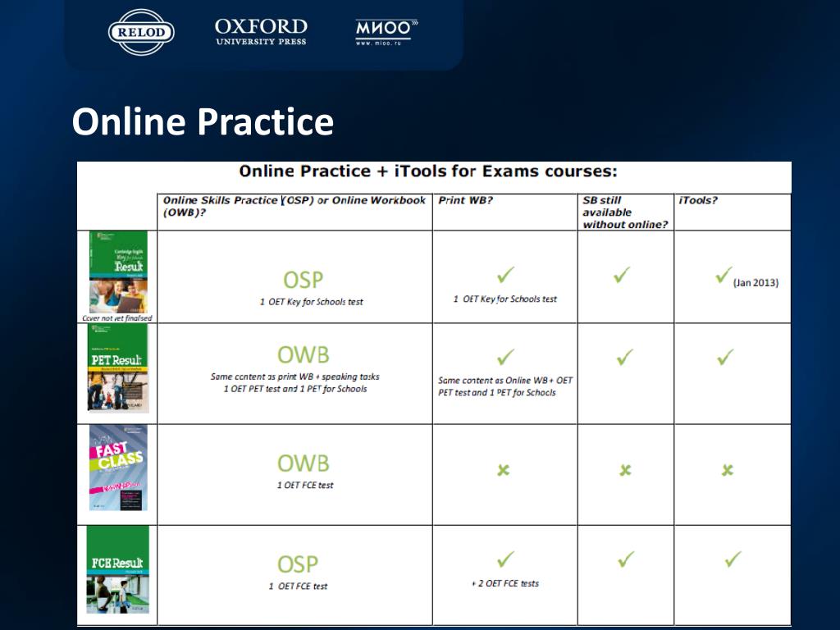Viewport: 840px width, 630px height.
Task: Click the MIOO logo
Action: click(x=386, y=32)
